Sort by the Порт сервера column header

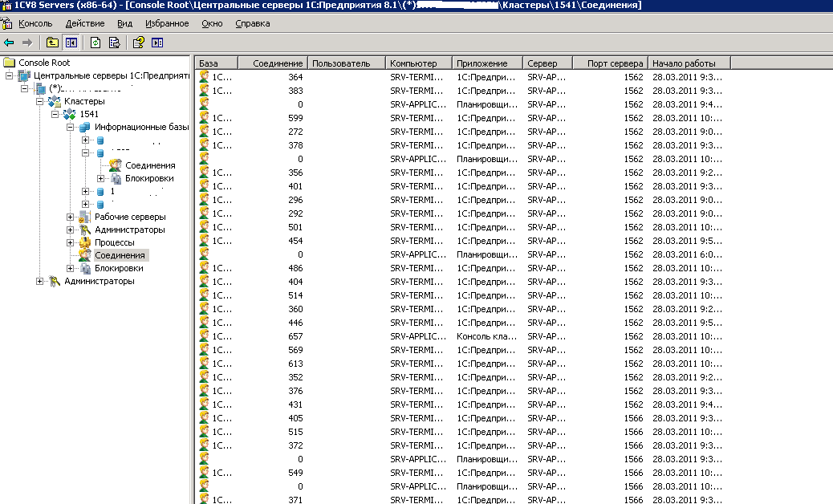click(611, 63)
